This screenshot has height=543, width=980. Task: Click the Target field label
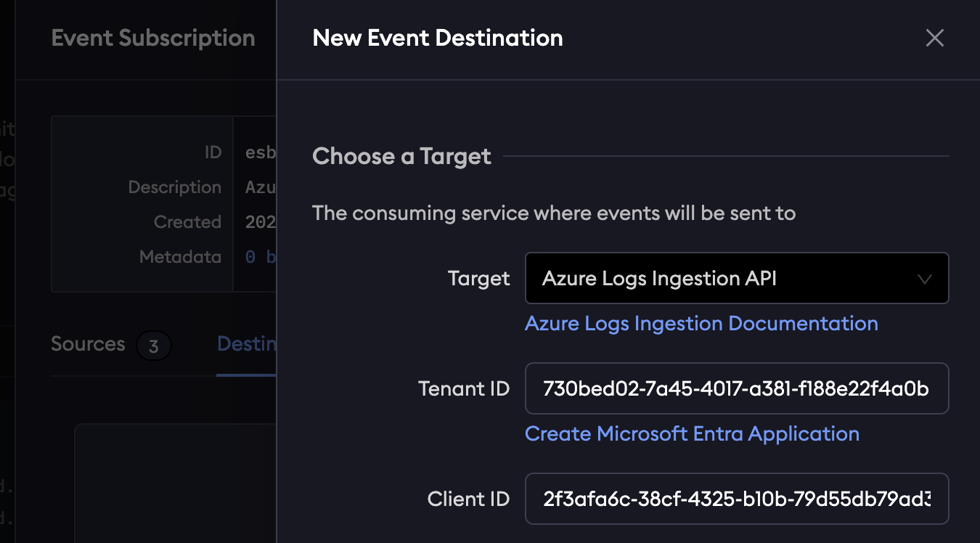(478, 279)
